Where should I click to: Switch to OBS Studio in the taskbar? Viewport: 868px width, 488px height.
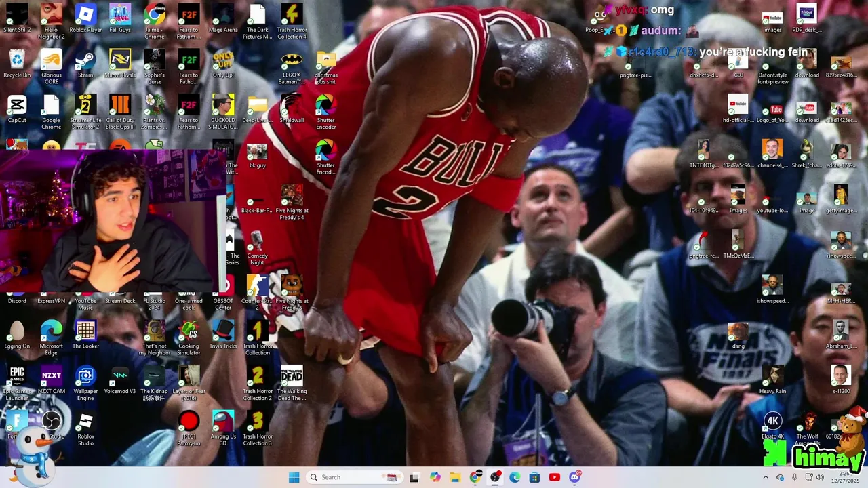[x=495, y=477]
